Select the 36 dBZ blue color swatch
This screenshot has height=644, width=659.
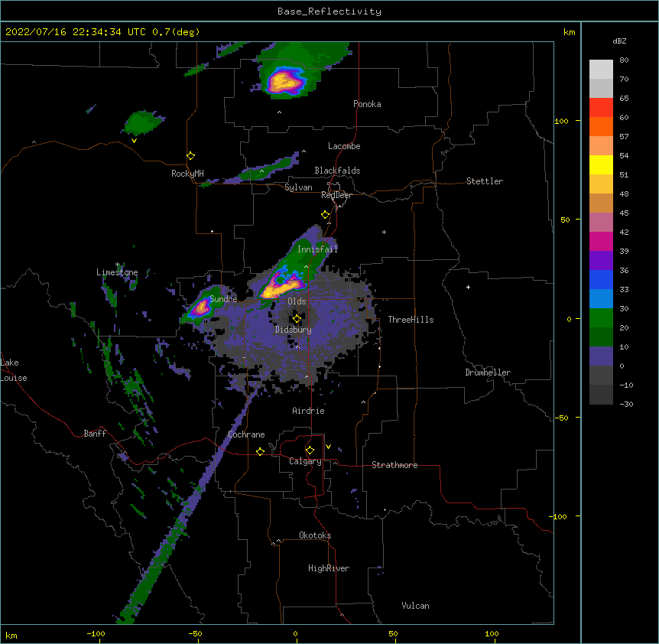click(x=601, y=279)
